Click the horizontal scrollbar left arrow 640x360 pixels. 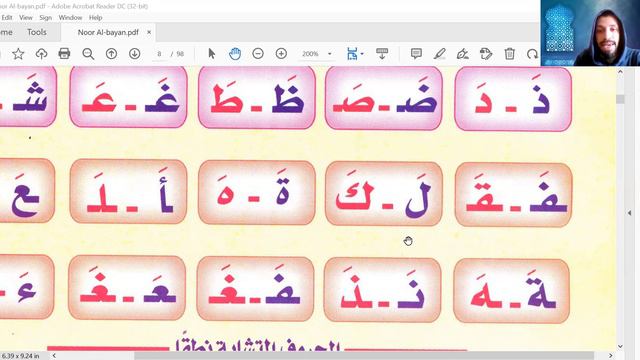click(54, 356)
